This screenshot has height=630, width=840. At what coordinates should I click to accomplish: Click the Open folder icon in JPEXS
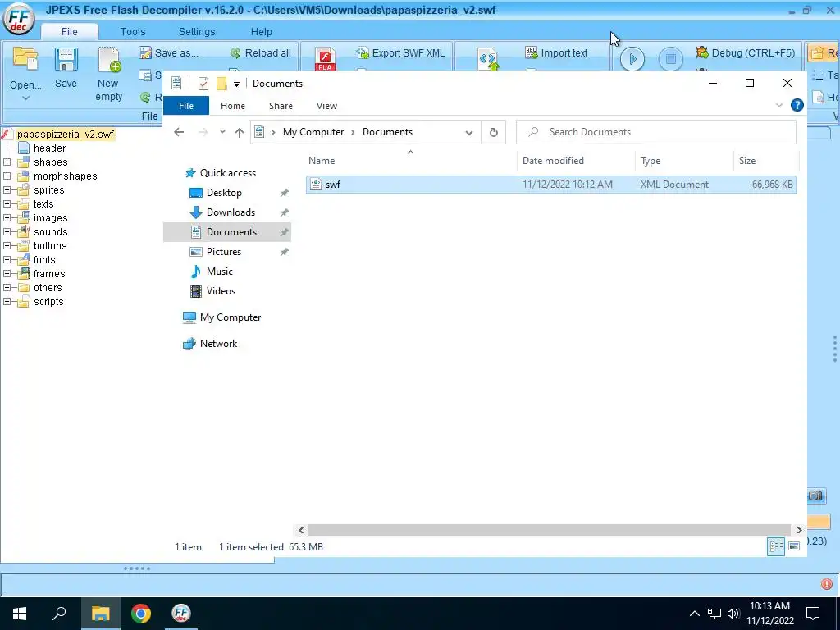tap(25, 60)
